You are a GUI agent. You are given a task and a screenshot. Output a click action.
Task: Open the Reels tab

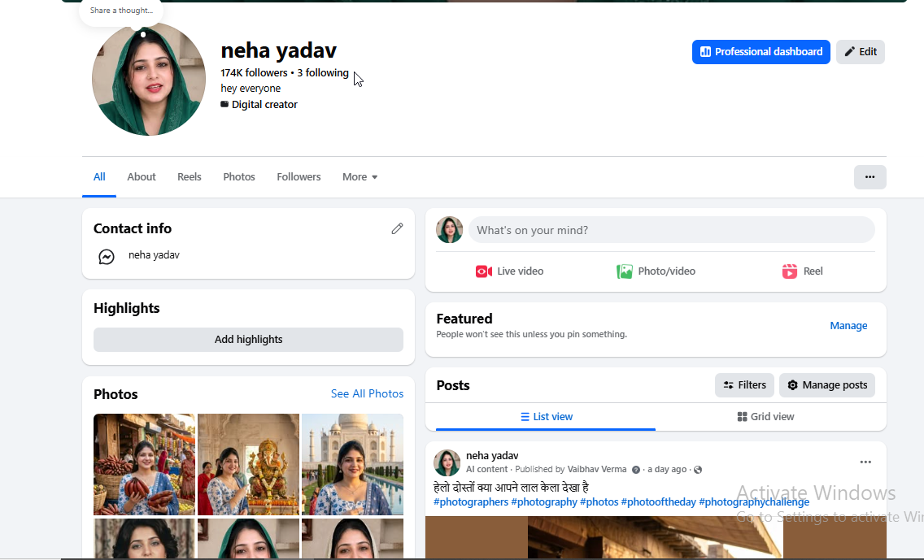pos(190,176)
